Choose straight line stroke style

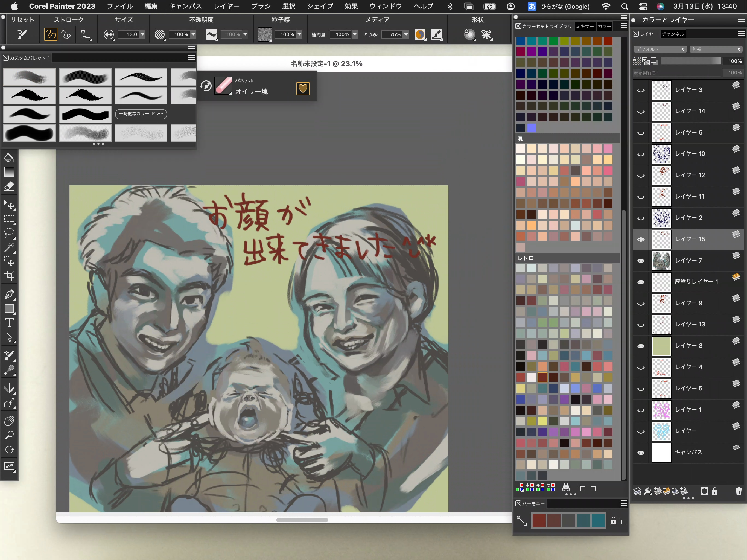pyautogui.click(x=66, y=34)
